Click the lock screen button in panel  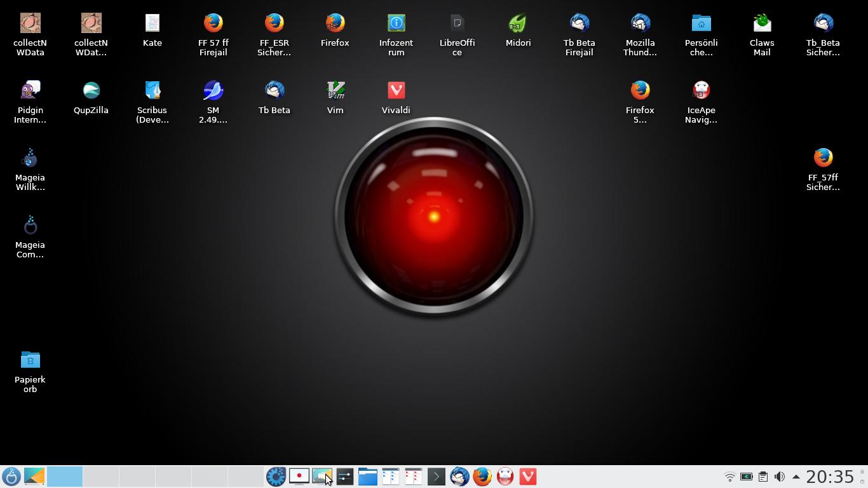coord(862,471)
